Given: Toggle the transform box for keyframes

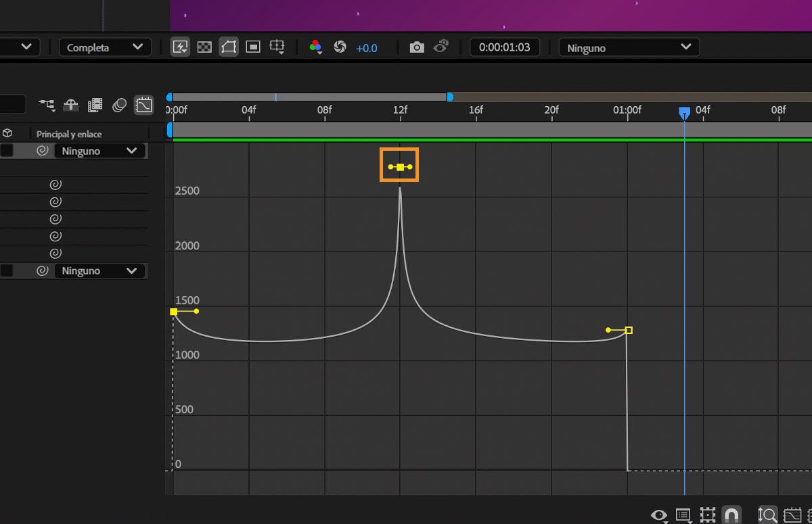Looking at the screenshot, I should pyautogui.click(x=708, y=515).
